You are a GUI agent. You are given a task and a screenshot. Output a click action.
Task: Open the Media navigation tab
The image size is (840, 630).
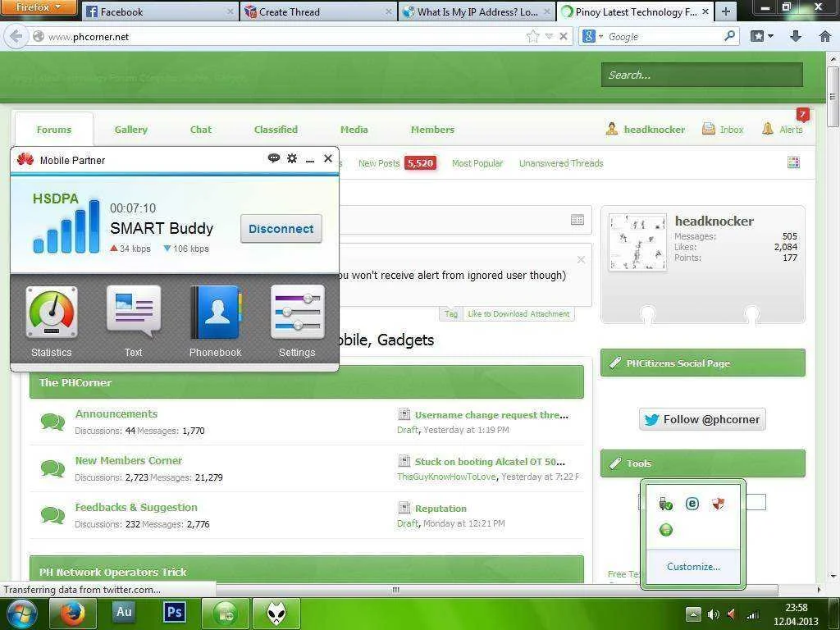tap(354, 129)
